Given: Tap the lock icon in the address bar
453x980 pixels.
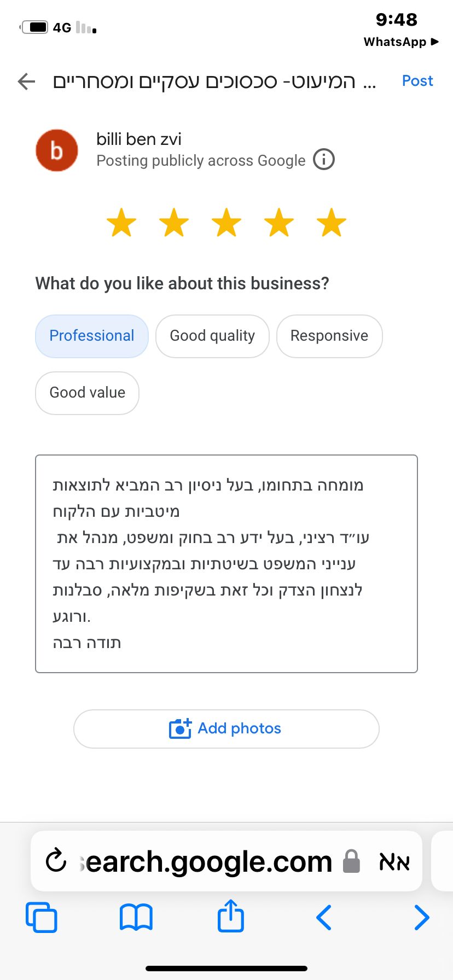Looking at the screenshot, I should 351,861.
